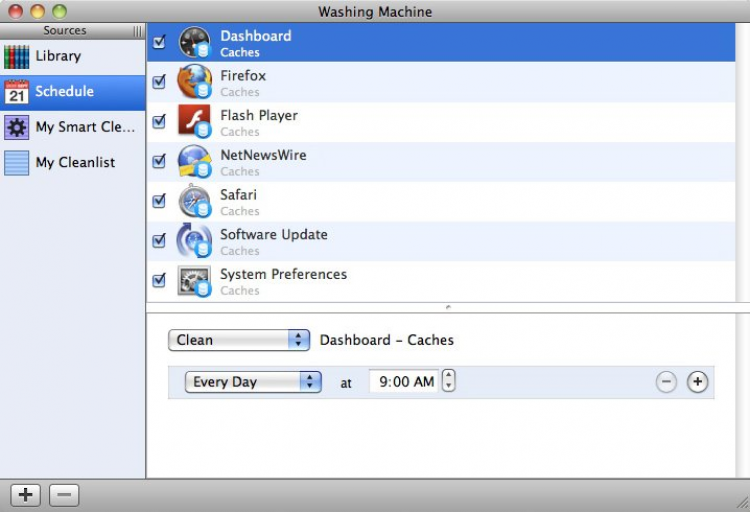Image resolution: width=750 pixels, height=512 pixels.
Task: Select My Cleanlist in sidebar
Action: point(73,163)
